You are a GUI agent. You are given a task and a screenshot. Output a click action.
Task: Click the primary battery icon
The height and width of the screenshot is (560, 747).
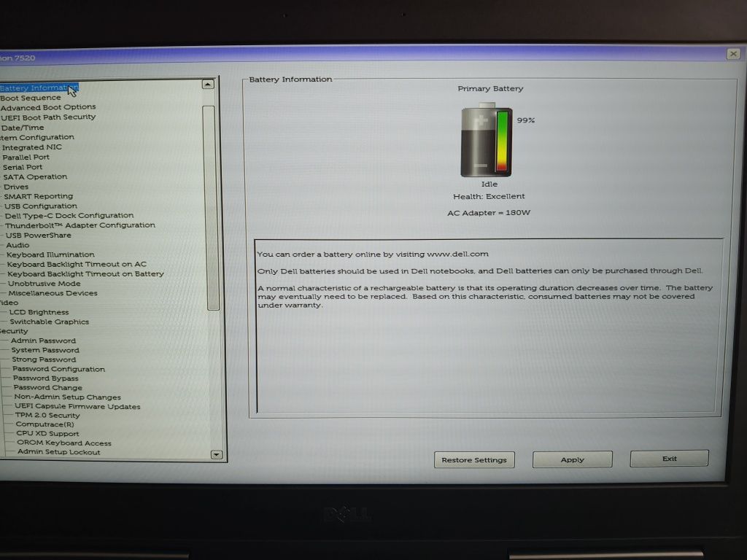(487, 140)
